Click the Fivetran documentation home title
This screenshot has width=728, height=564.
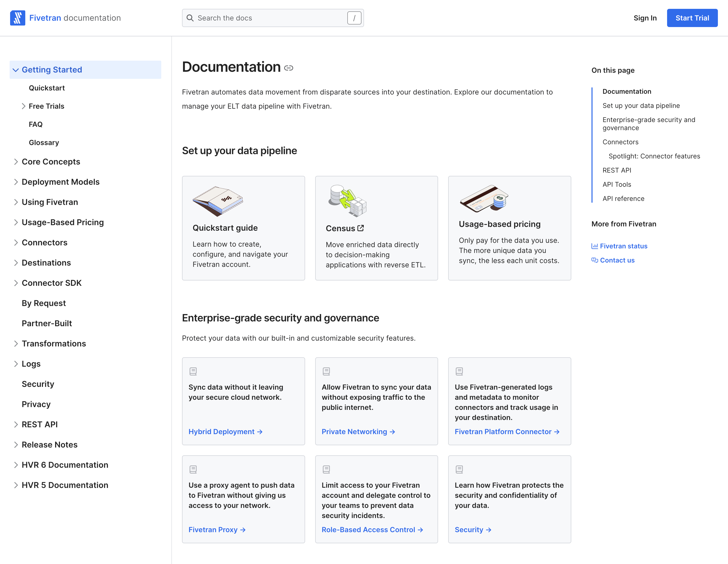[x=75, y=18]
